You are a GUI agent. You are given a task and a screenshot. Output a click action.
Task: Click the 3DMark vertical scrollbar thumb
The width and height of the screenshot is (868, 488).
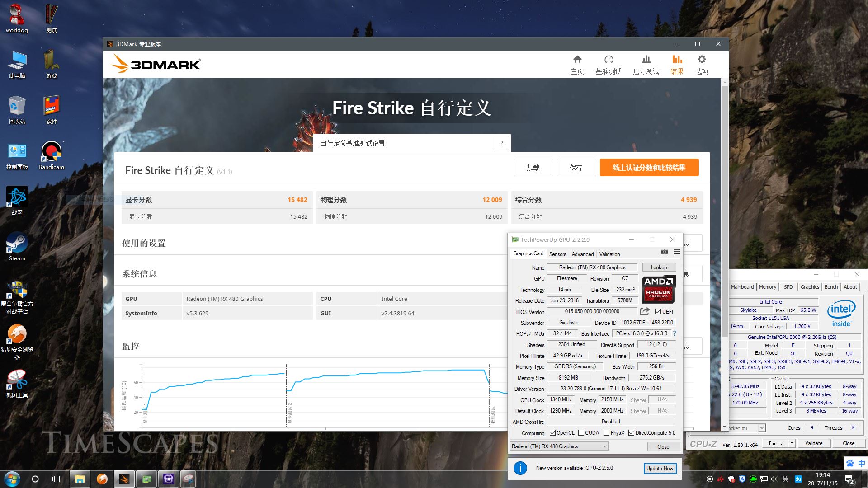click(725, 211)
